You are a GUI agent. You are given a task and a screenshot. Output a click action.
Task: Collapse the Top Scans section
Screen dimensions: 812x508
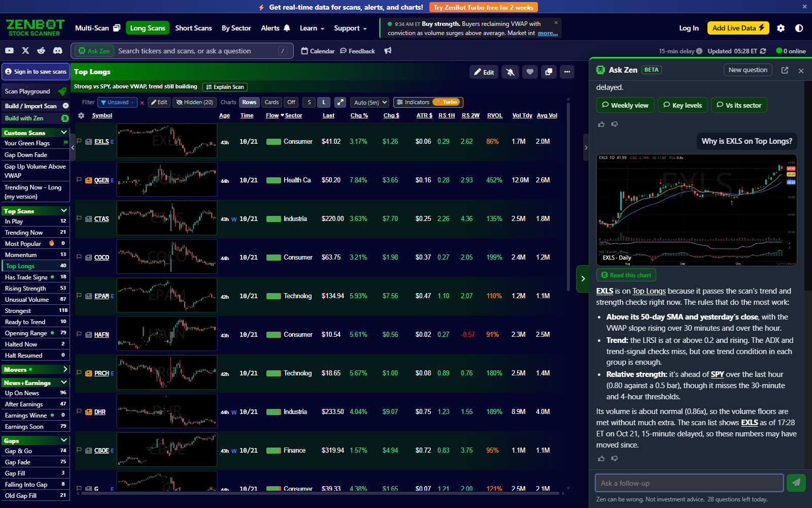click(64, 210)
